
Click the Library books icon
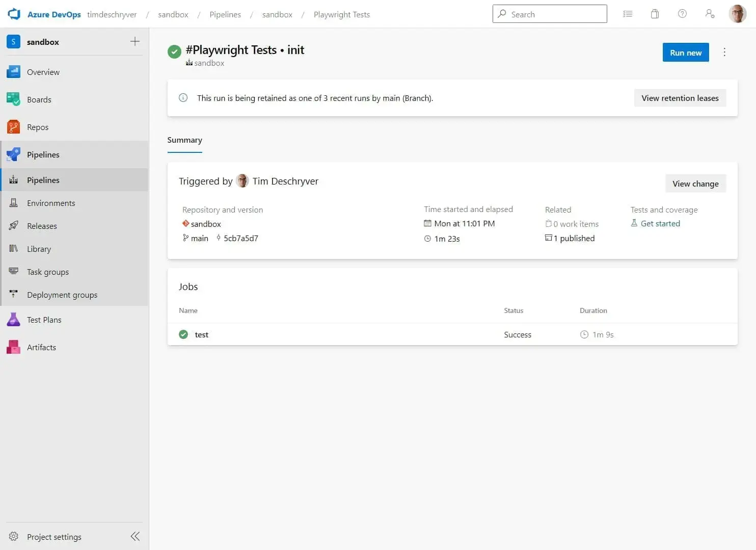14,249
